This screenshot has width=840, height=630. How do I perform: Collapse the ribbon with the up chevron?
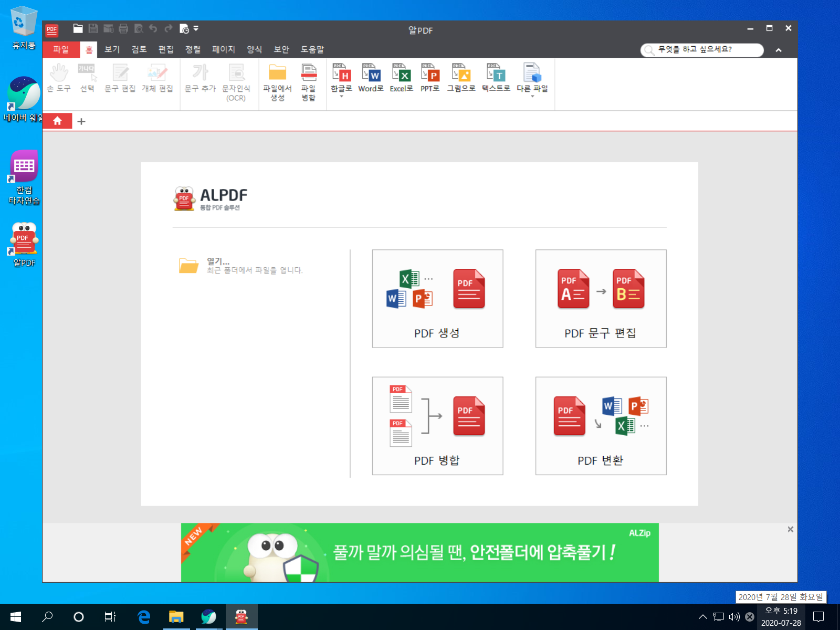[x=779, y=50]
